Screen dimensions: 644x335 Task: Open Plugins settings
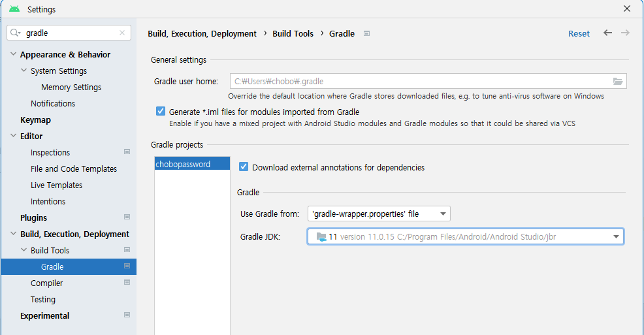click(34, 218)
